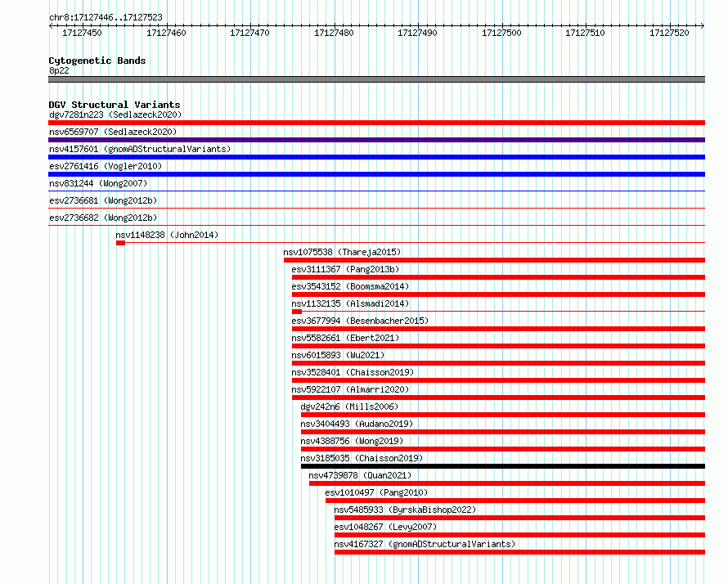Select nsv4739878 (Quan2021) label

pos(360,475)
